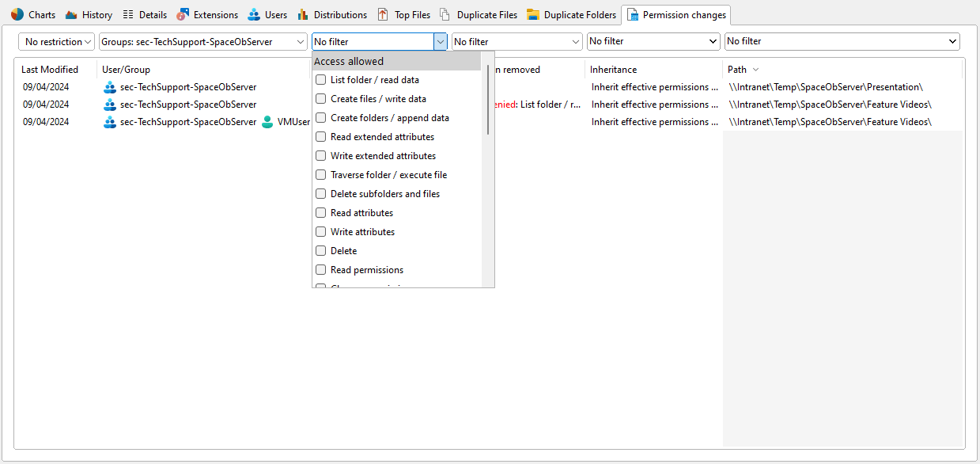Click the Inheritance column header

tap(613, 70)
